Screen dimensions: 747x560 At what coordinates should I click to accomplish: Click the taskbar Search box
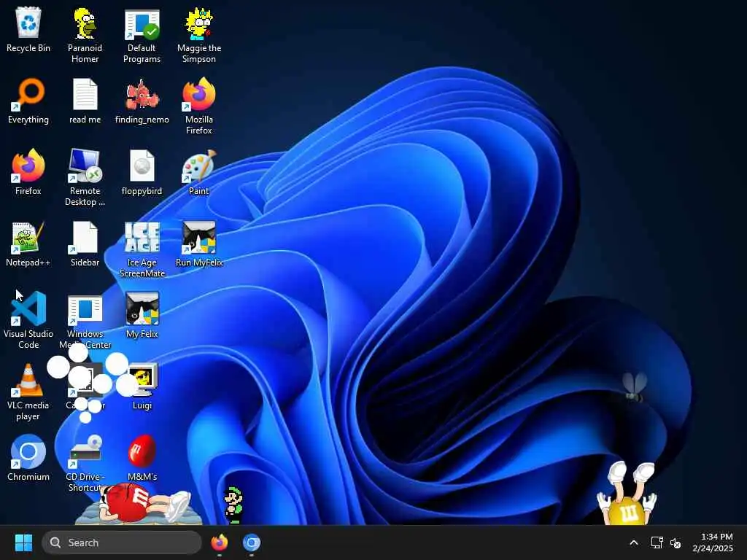pyautogui.click(x=122, y=542)
